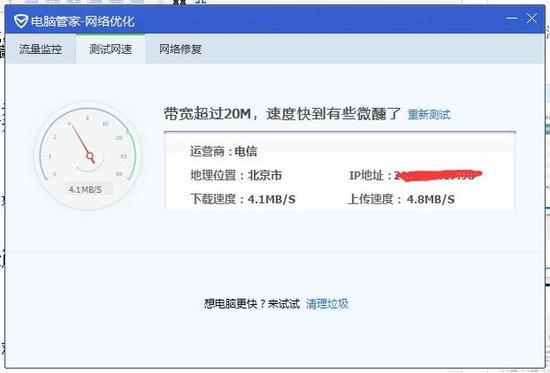
Task: Click the 地理位置：北京市 text
Action: click(x=236, y=175)
